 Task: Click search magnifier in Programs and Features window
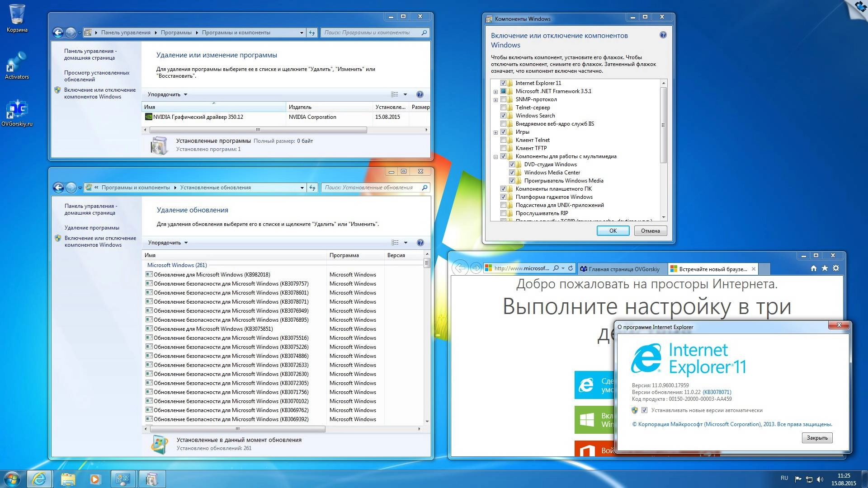pyautogui.click(x=424, y=33)
